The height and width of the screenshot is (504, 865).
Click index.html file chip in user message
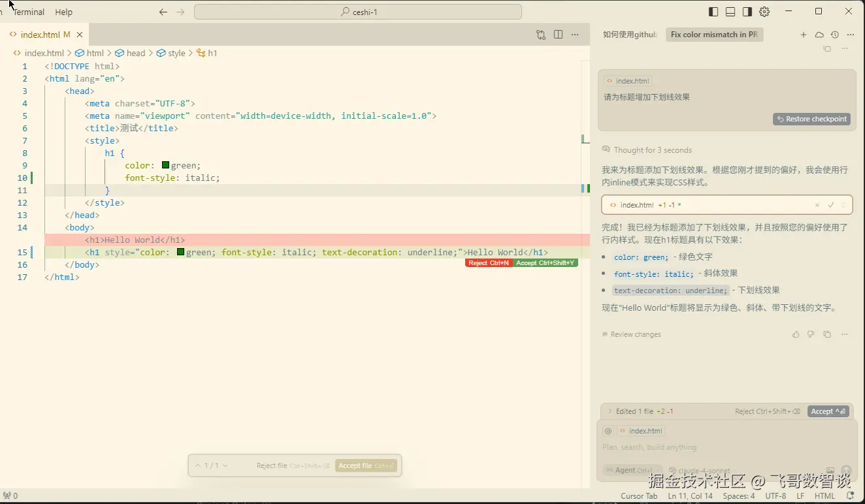(628, 81)
